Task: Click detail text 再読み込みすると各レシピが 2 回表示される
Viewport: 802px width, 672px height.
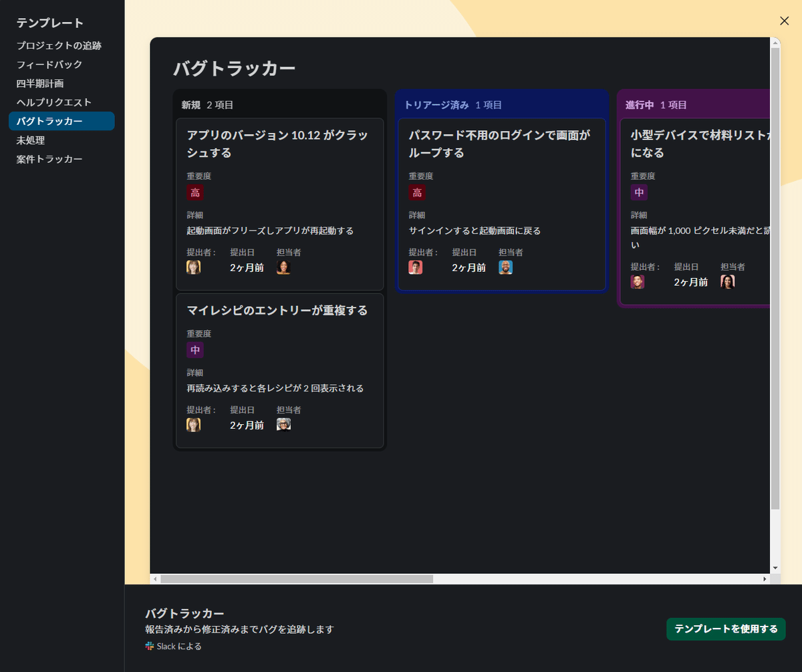Action: click(275, 388)
